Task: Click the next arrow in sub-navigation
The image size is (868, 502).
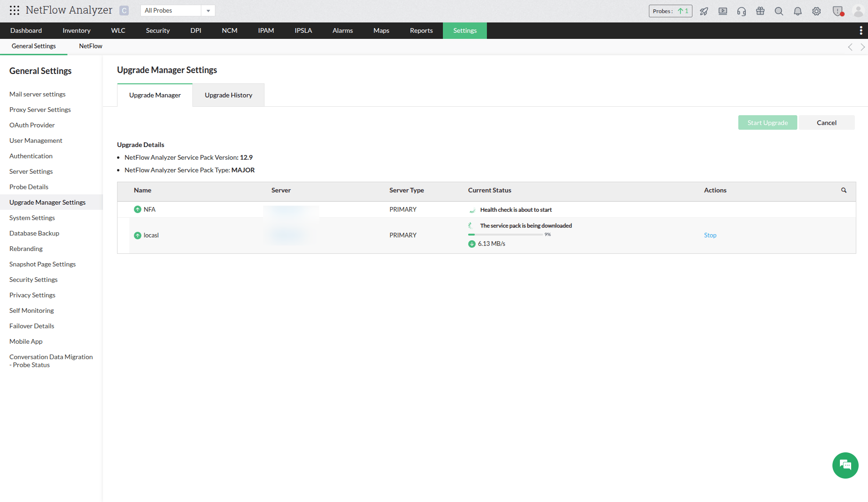Action: coord(863,47)
